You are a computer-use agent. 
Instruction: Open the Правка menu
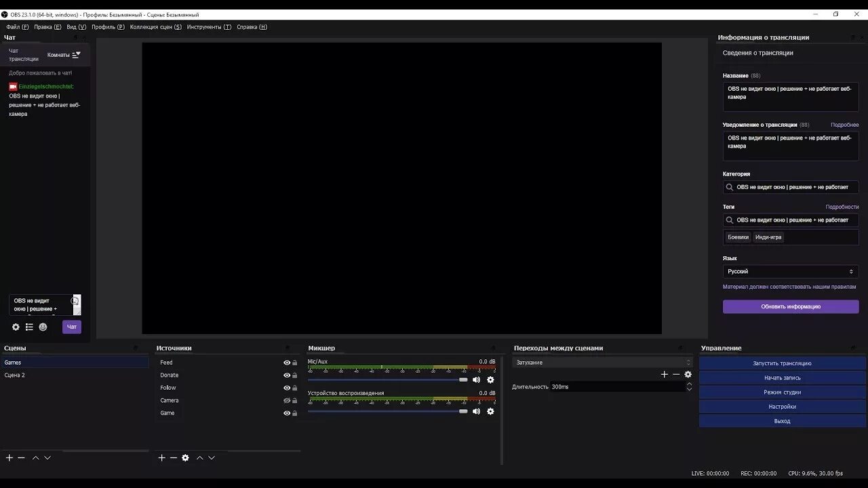(x=47, y=27)
